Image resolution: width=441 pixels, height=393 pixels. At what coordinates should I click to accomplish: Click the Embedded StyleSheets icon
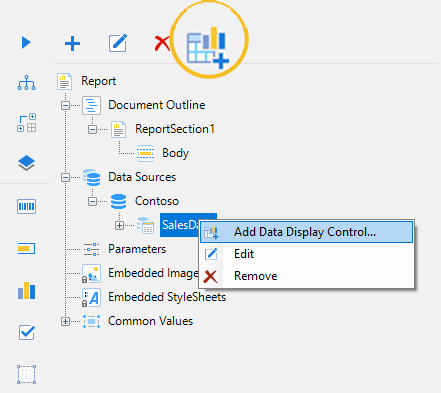(x=91, y=298)
